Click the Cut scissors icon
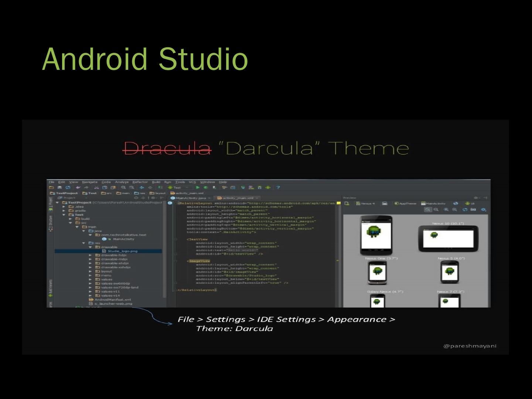This screenshot has width=532, height=399. pyautogui.click(x=96, y=188)
